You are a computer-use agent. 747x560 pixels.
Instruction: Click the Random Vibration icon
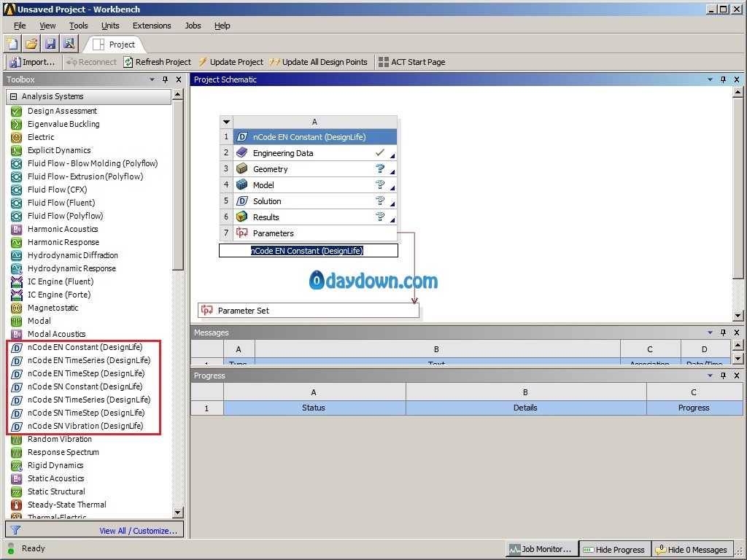[16, 440]
